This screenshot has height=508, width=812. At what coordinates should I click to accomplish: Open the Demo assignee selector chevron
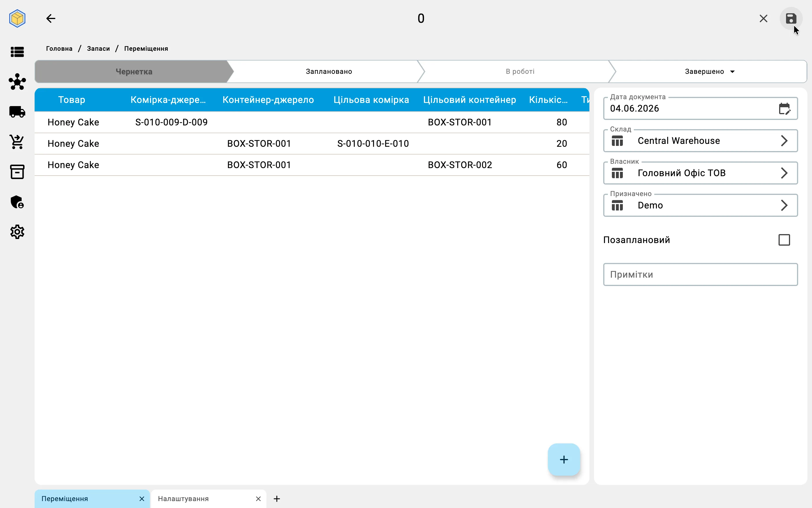pos(784,205)
